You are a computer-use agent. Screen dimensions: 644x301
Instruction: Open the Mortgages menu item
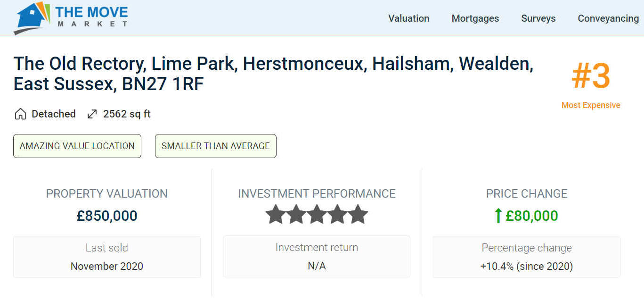475,18
